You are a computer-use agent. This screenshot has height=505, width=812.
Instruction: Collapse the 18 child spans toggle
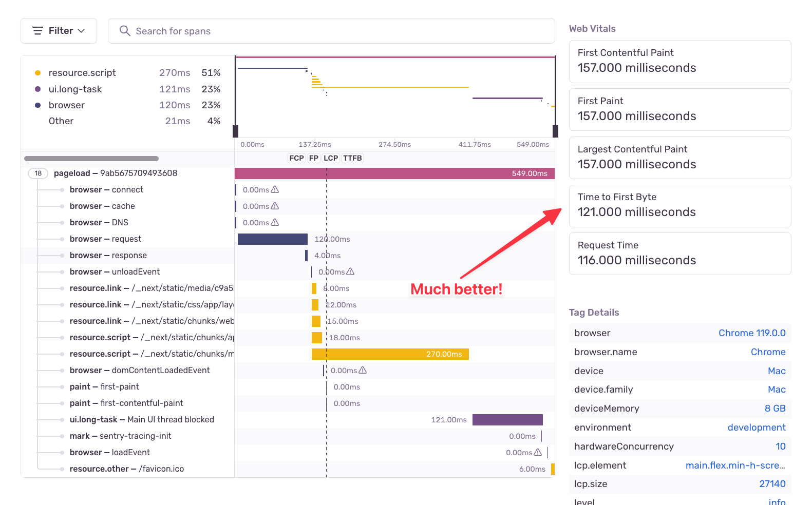pyautogui.click(x=38, y=173)
